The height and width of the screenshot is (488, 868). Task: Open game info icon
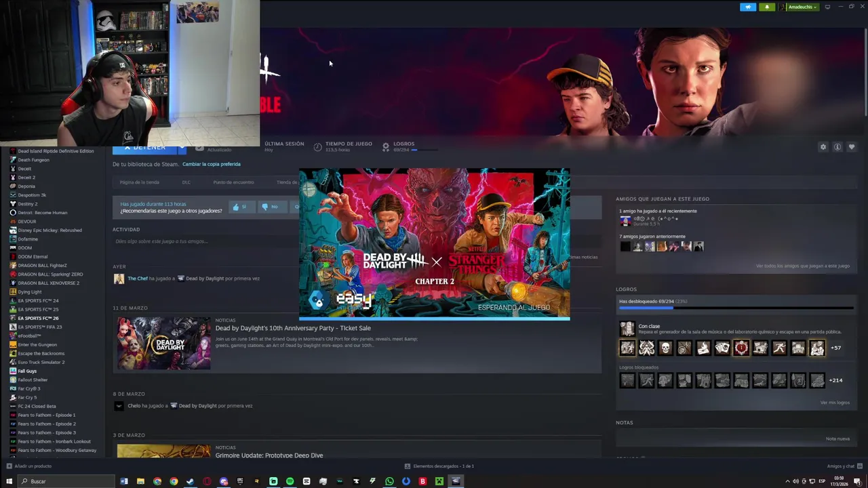pos(837,147)
